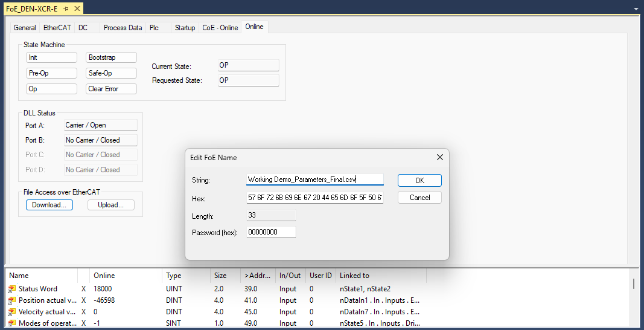Click the FoE Download... button
This screenshot has height=330, width=644.
click(49, 205)
